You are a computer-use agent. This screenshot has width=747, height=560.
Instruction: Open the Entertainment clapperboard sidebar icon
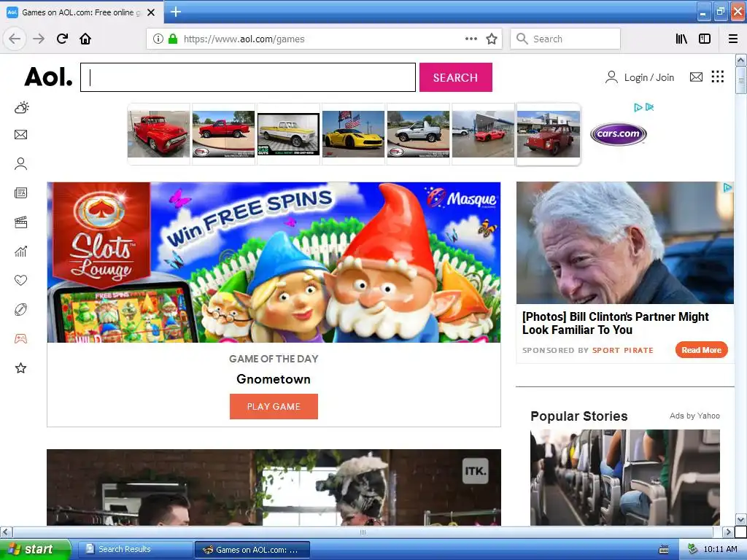20,222
